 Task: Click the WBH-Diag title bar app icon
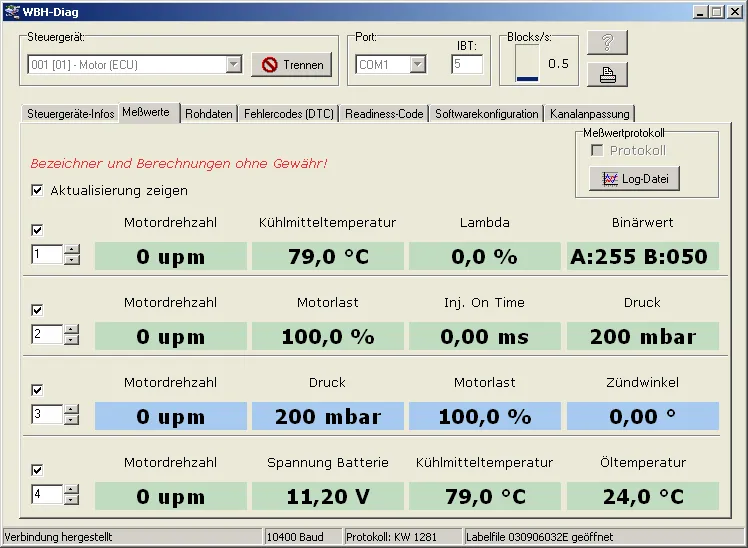point(12,11)
